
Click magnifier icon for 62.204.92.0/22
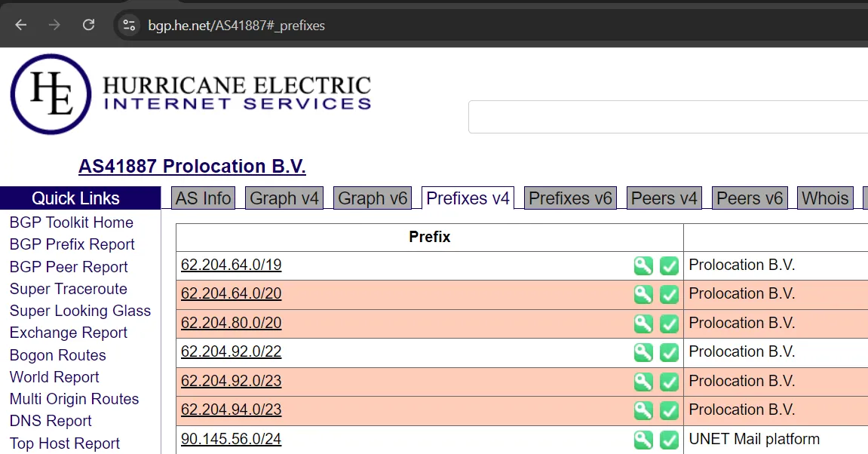pos(643,352)
